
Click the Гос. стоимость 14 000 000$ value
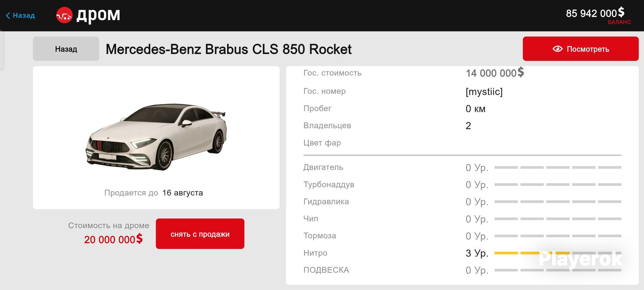pyautogui.click(x=495, y=73)
